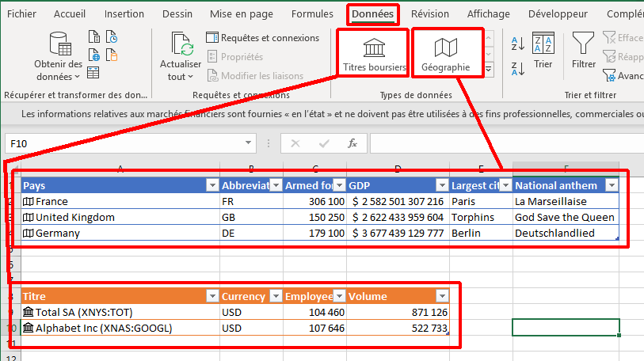This screenshot has width=644, height=361.
Task: Open the Armed forces filter dropdown
Action: tap(339, 185)
